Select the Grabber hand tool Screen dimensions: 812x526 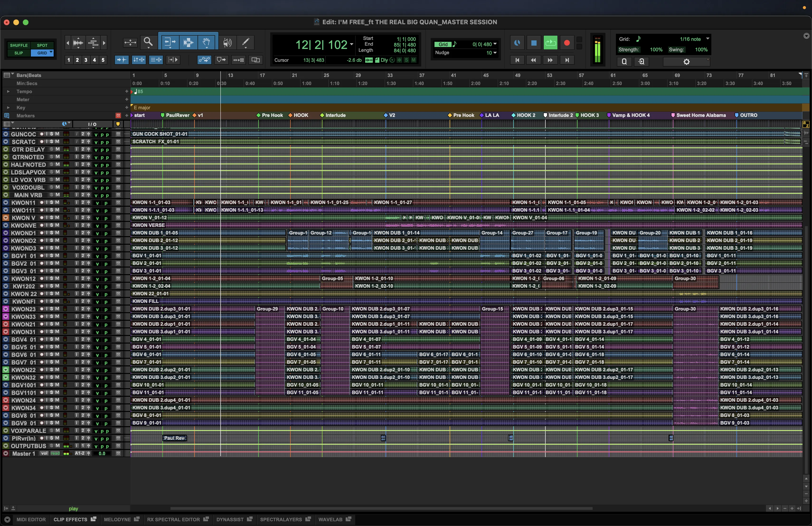click(x=206, y=42)
